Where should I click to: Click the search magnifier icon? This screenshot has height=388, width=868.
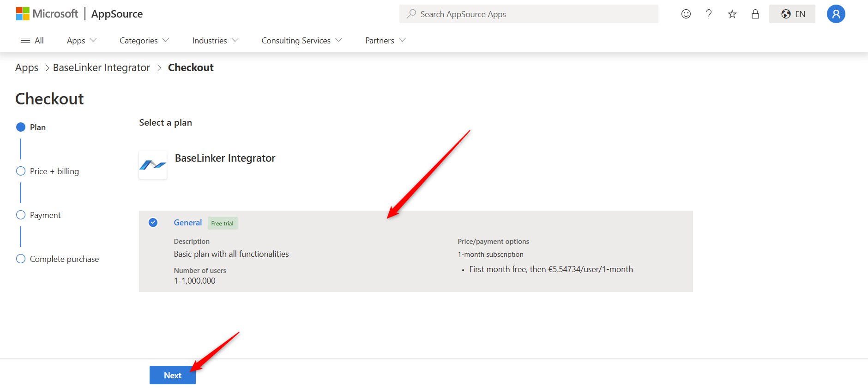click(411, 14)
